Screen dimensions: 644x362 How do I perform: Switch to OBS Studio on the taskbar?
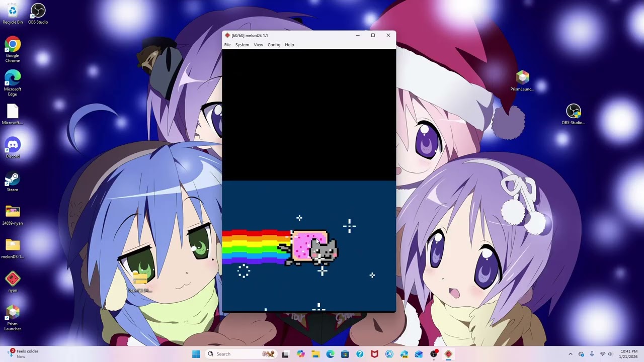[434, 354]
